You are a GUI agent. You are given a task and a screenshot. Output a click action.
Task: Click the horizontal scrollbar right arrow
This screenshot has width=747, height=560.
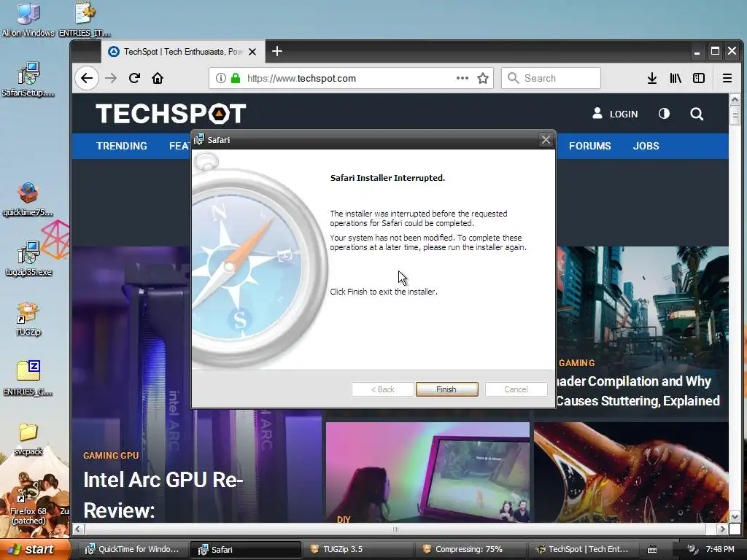pyautogui.click(x=723, y=529)
